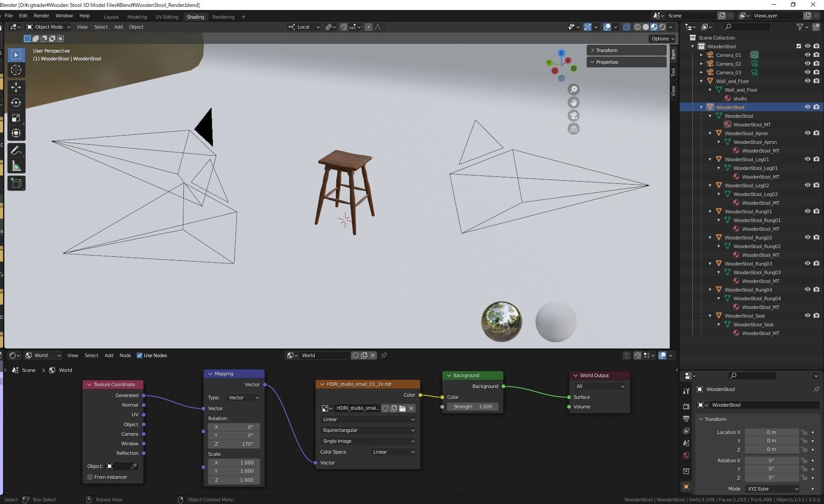This screenshot has width=824, height=504.
Task: Collapse Properties panel in sidebar
Action: 626,62
